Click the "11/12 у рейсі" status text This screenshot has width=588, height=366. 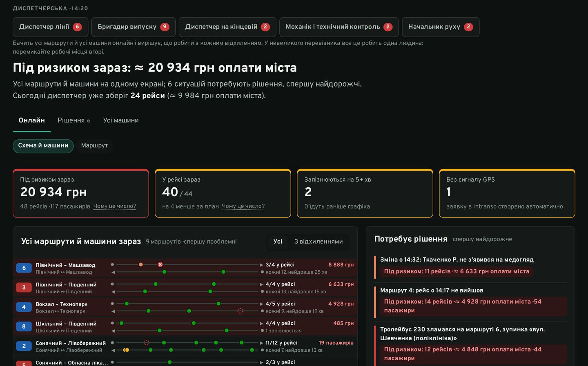click(281, 343)
